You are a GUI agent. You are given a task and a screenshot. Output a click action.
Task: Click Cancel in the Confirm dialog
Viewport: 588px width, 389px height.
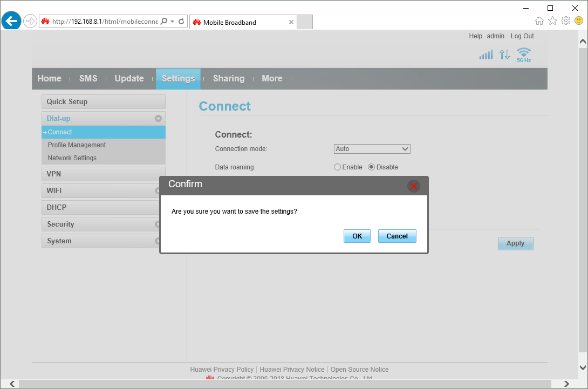397,236
